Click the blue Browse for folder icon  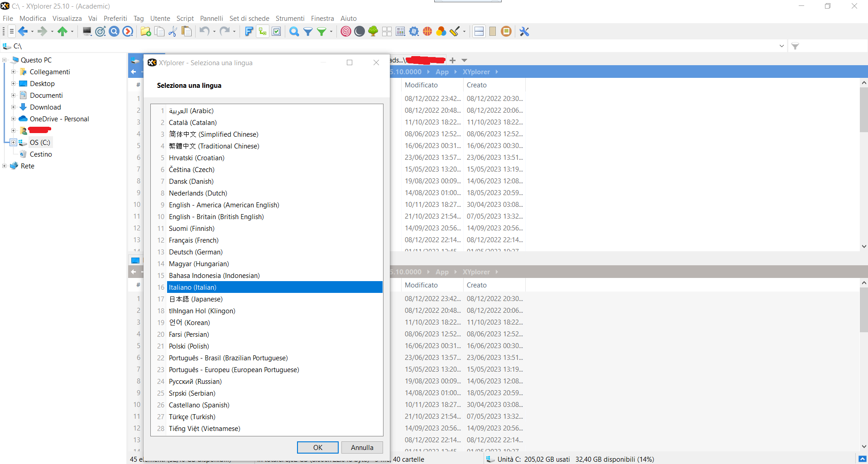114,31
